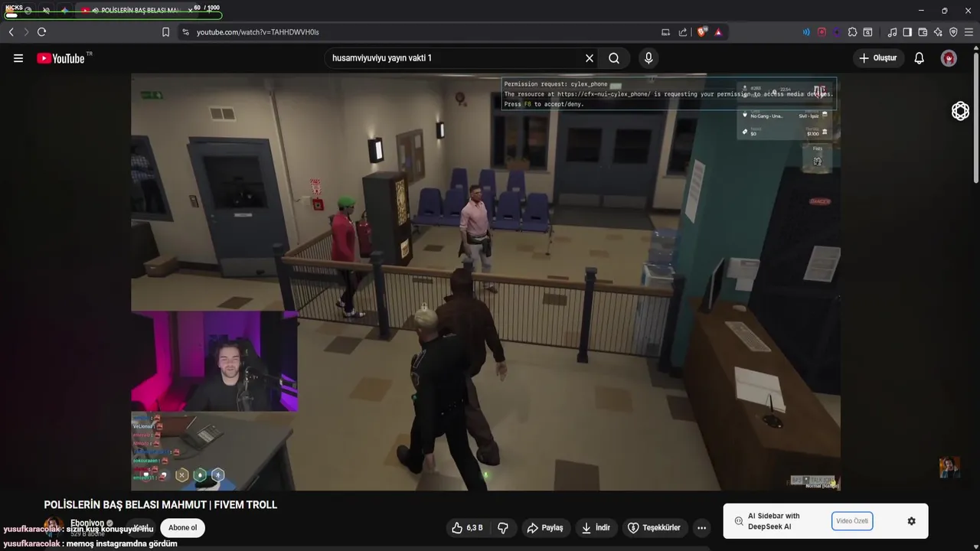980x551 pixels.
Task: Go forward in the browser
Action: [26, 32]
